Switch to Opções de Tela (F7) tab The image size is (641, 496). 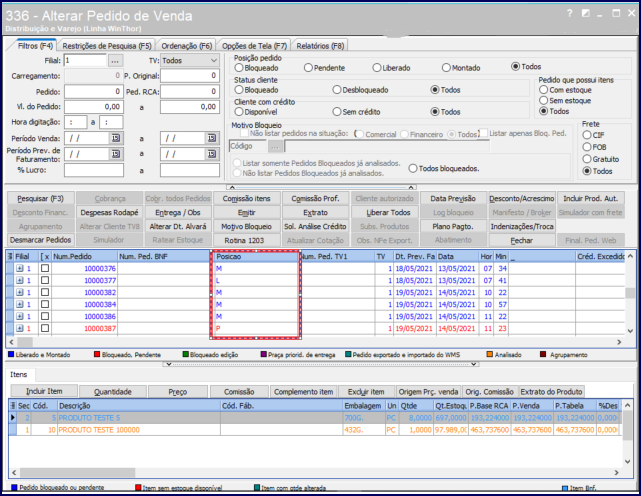click(254, 46)
